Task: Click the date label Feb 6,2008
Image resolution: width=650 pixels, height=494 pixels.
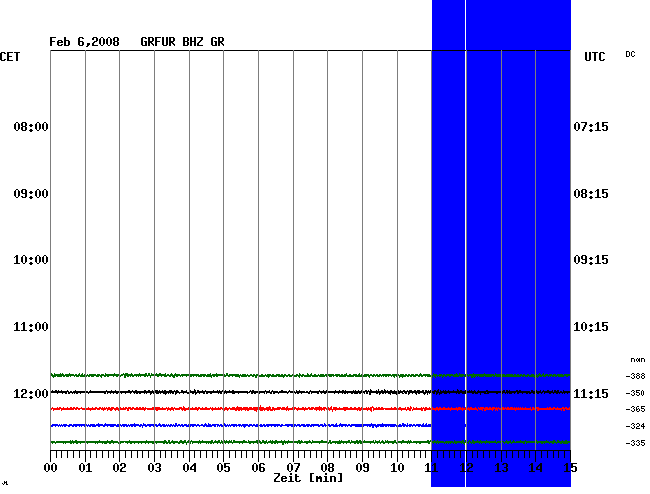Action: (84, 42)
